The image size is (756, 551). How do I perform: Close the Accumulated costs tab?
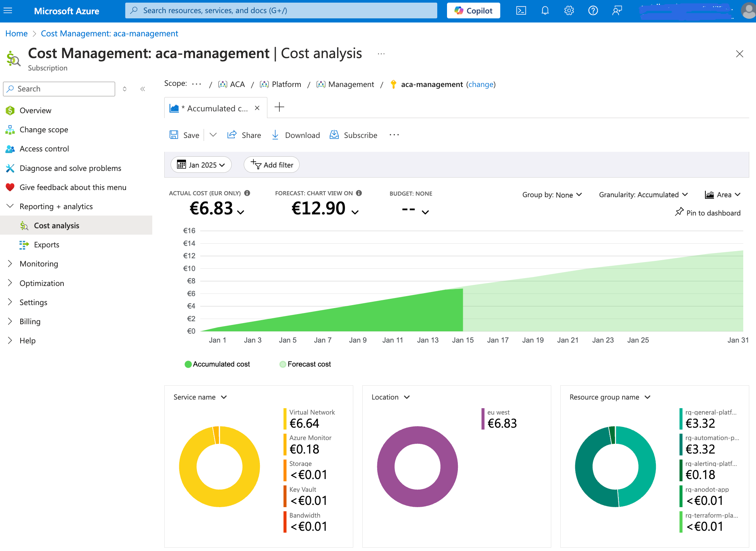[257, 108]
